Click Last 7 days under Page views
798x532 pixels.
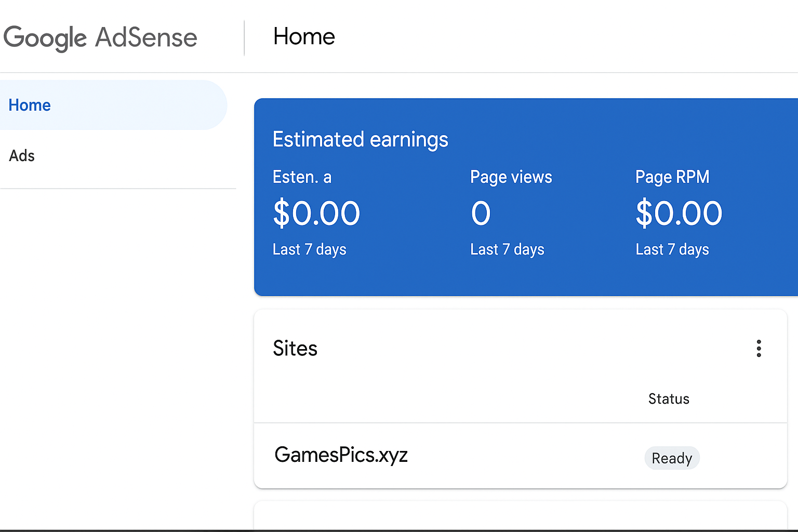click(x=507, y=250)
